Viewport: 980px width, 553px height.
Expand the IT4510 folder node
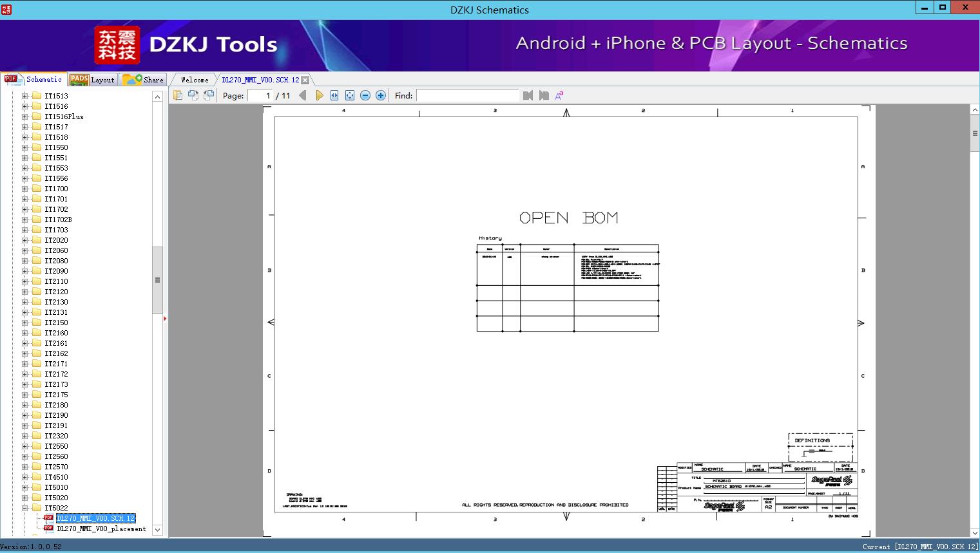(24, 477)
